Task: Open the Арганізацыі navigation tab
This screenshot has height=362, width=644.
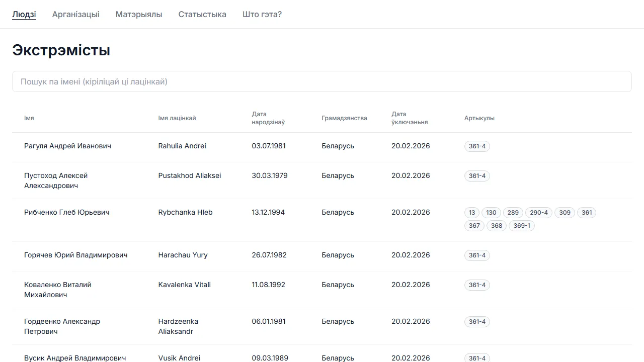Action: click(76, 14)
